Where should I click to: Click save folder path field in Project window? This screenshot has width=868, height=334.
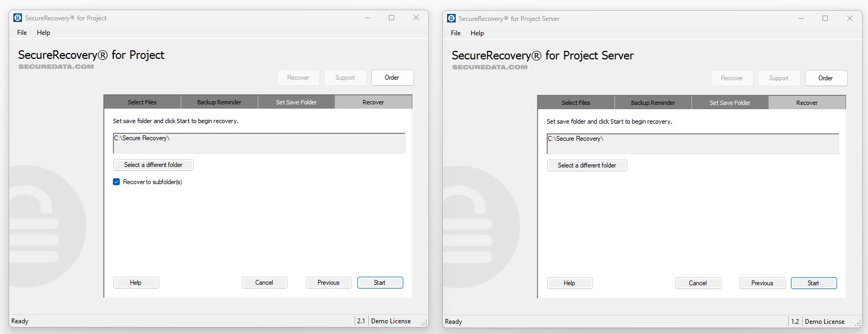click(259, 143)
